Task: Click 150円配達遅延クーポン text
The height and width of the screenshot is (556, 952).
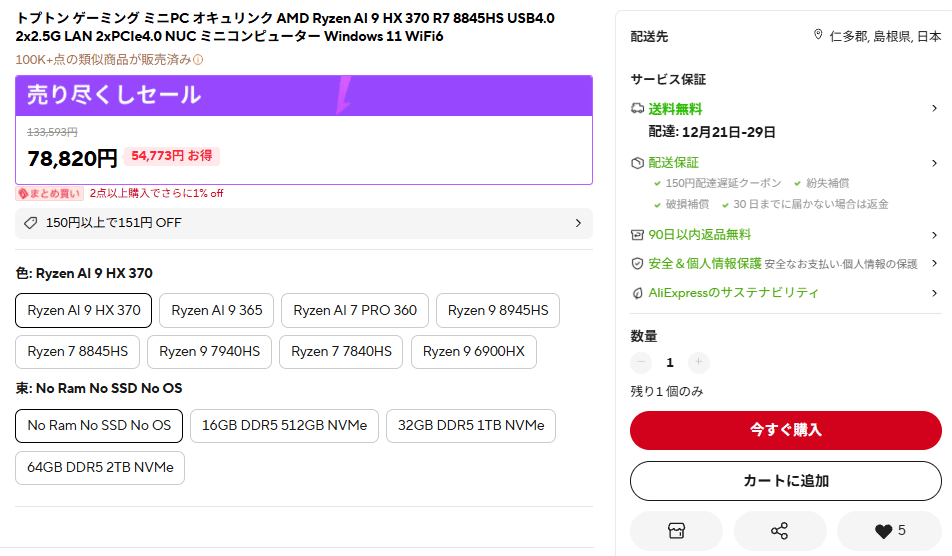Action: pos(723,183)
